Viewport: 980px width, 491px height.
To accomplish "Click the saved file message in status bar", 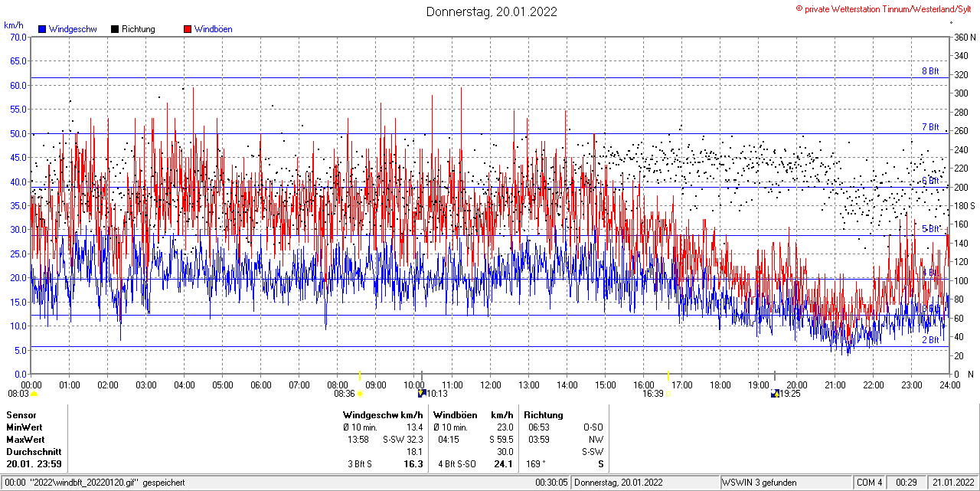I will 95,483.
